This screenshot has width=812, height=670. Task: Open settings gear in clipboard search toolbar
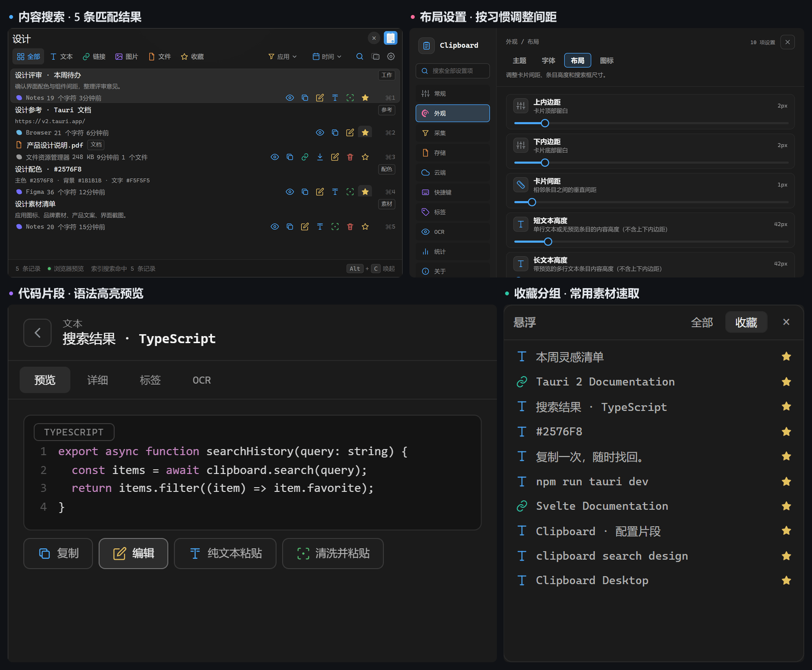[391, 57]
